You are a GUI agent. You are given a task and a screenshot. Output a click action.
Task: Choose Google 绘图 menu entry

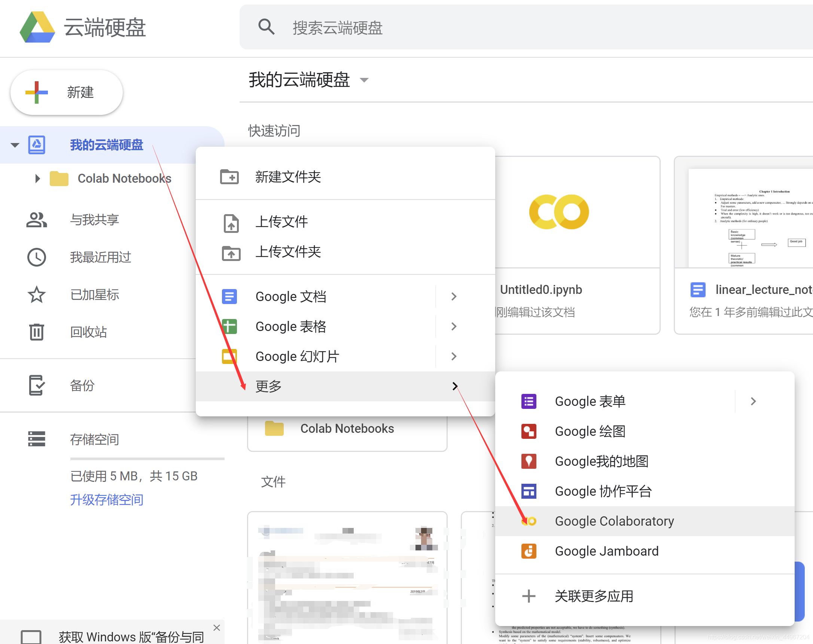(x=645, y=431)
